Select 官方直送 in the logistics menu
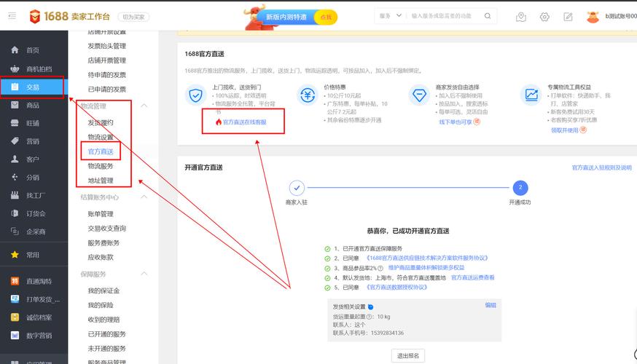 pos(101,151)
